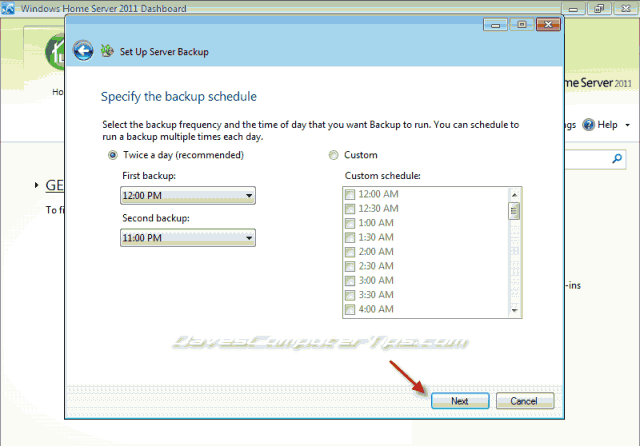Image resolution: width=640 pixels, height=446 pixels.
Task: Check the 1:30 AM time box
Action: [350, 237]
